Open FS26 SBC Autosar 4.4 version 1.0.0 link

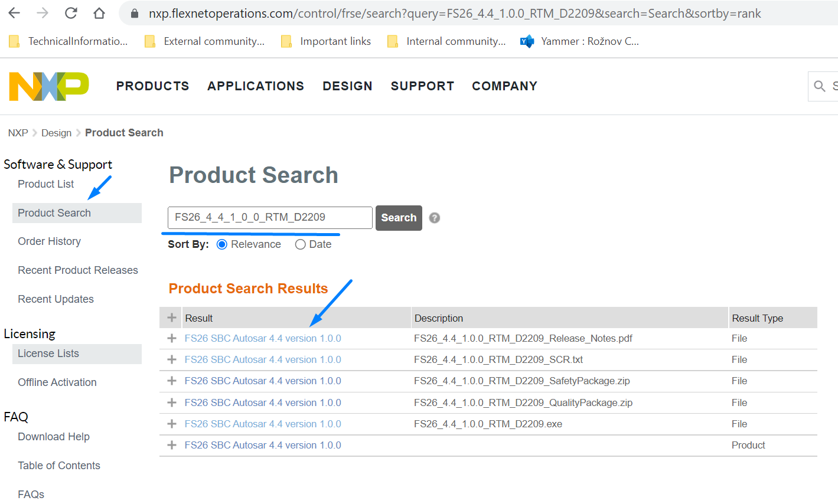coord(262,338)
